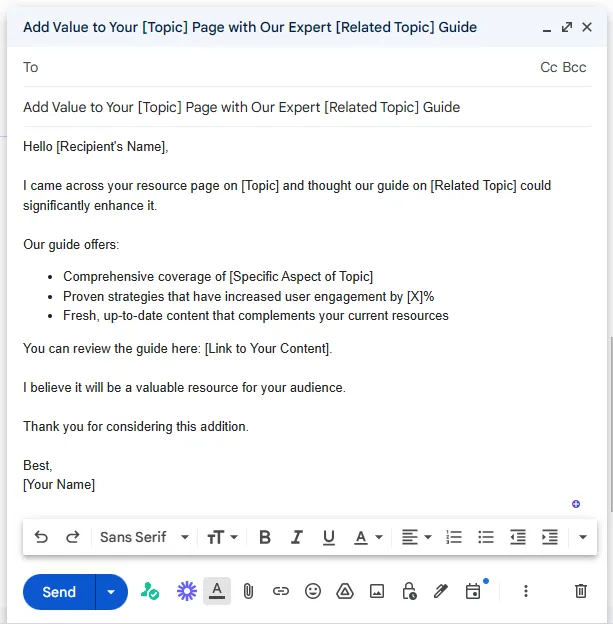Click 'I believe it will be a valuable resource' line

184,387
